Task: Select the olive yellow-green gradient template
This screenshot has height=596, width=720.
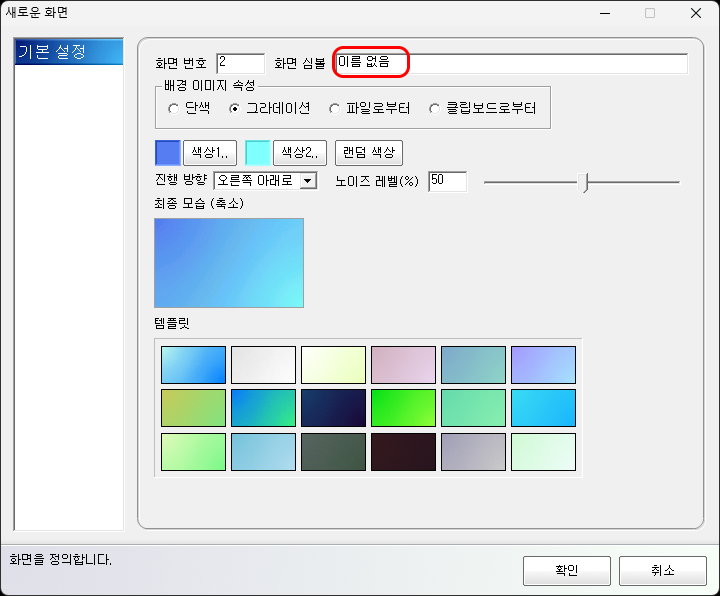Action: (193, 408)
